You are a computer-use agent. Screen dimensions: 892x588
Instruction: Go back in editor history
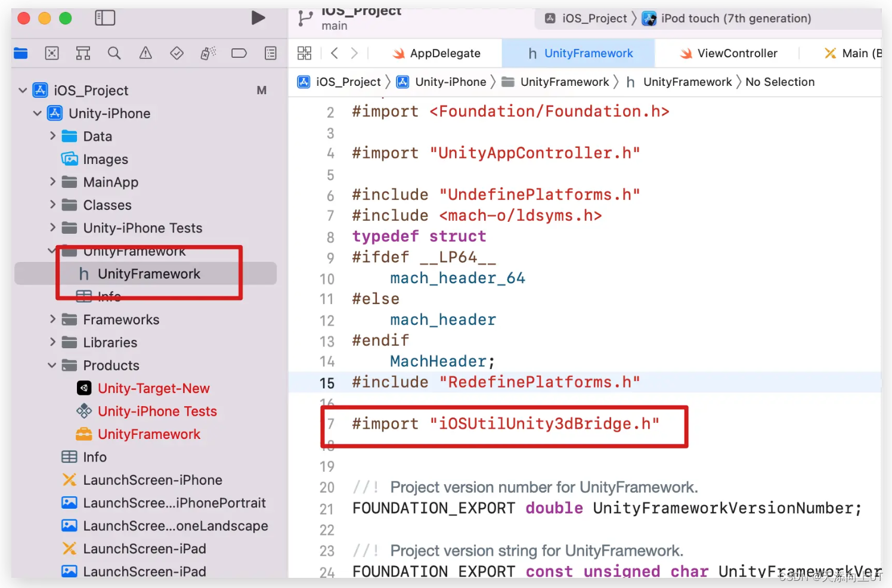pyautogui.click(x=335, y=53)
